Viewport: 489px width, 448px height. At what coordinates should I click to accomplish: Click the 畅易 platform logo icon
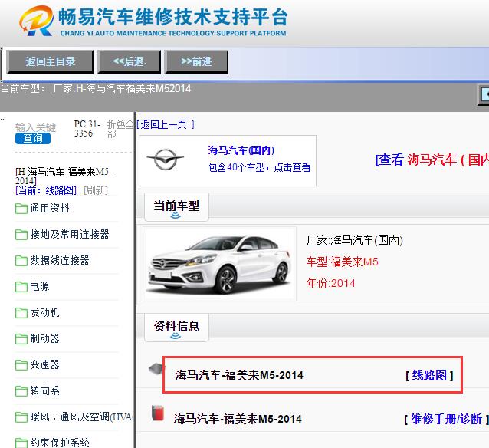pos(37,21)
